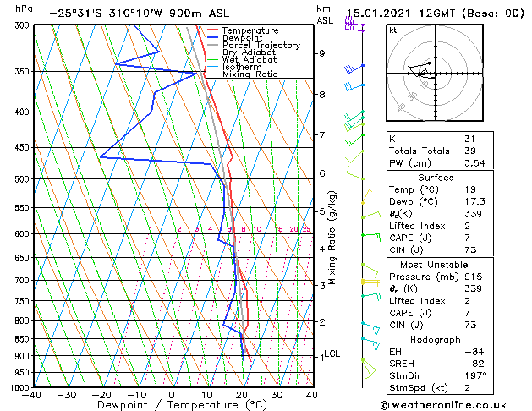Click the 'CIN (J)' label under Most Unstable
Screen dimensions: 532x411
pos(406,326)
